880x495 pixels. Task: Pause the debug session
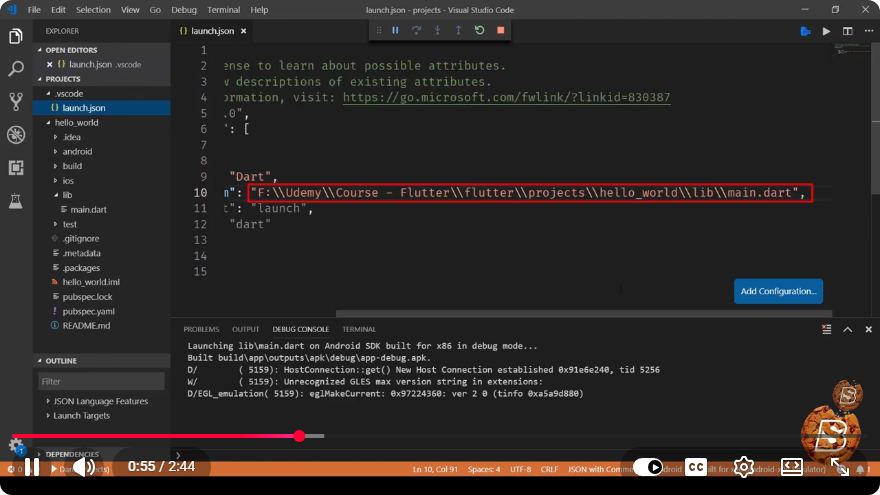click(x=395, y=30)
